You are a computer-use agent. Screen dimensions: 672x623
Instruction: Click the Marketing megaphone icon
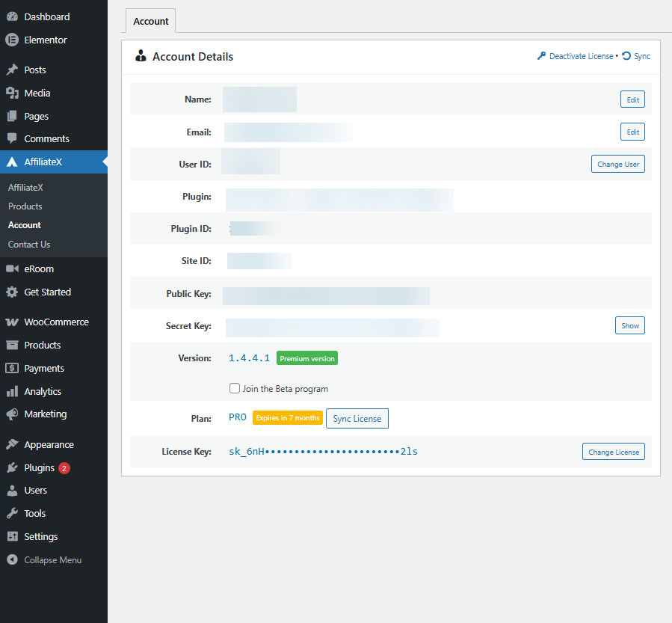pos(12,414)
